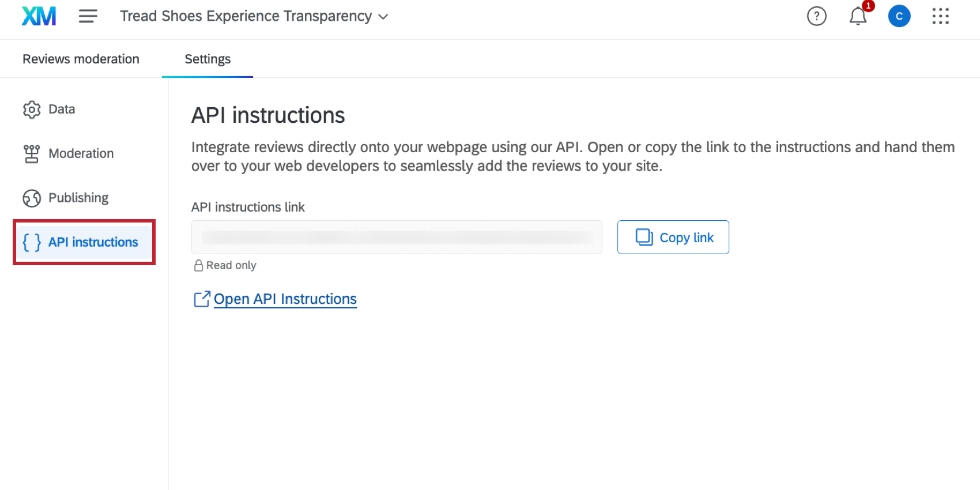980x490 pixels.
Task: Select Moderation in the settings sidebar
Action: point(81,153)
